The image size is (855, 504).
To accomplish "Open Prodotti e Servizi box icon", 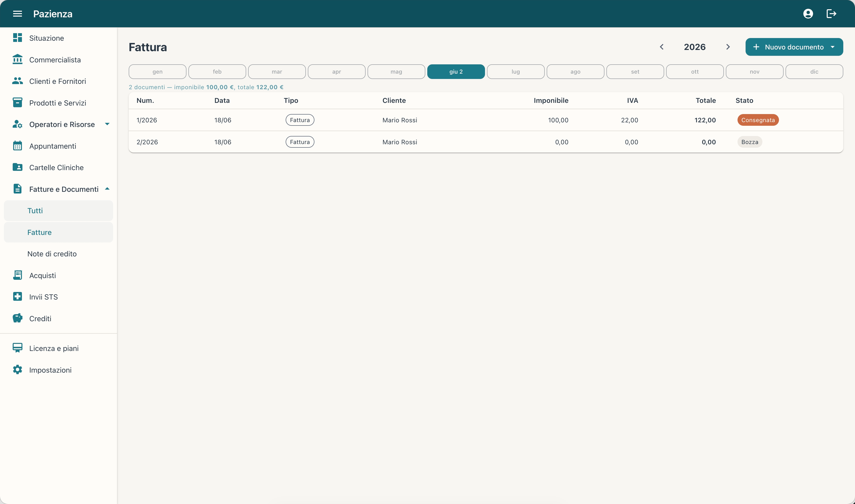I will pos(17,102).
